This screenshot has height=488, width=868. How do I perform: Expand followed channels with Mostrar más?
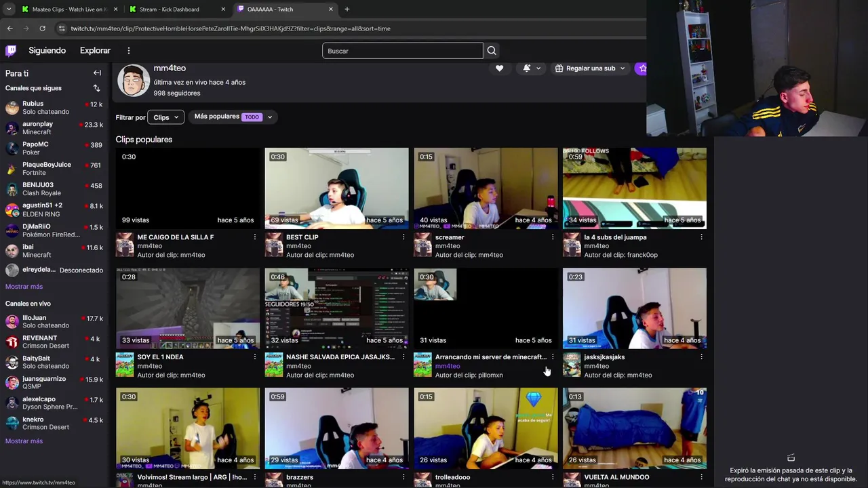pyautogui.click(x=24, y=287)
